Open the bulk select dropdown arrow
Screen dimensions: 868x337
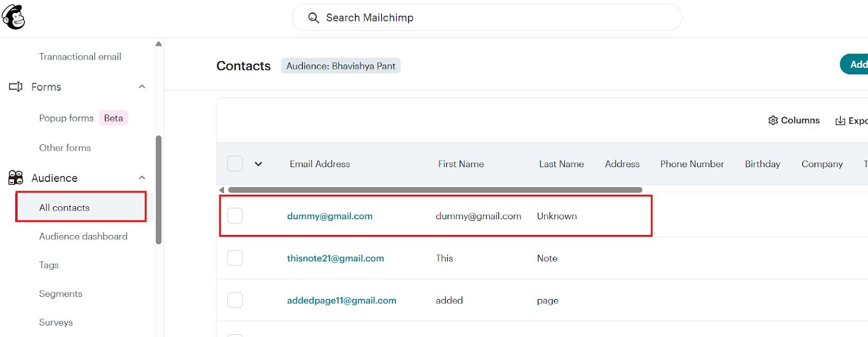coord(258,164)
